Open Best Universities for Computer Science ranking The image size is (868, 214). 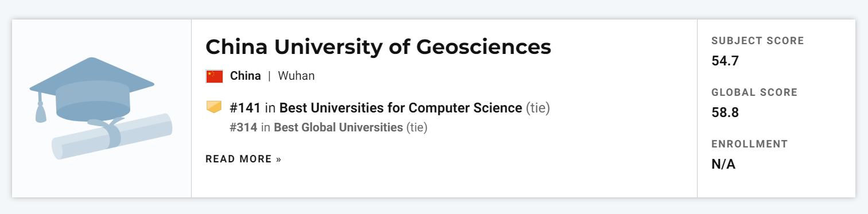click(x=400, y=107)
